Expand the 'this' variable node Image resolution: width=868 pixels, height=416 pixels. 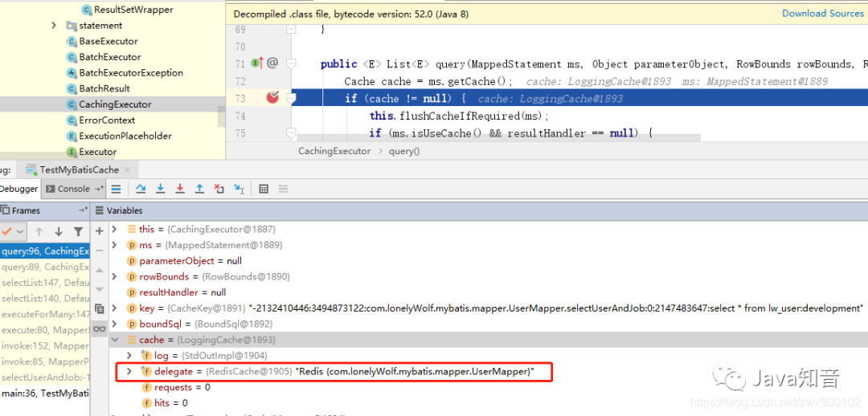coord(115,229)
